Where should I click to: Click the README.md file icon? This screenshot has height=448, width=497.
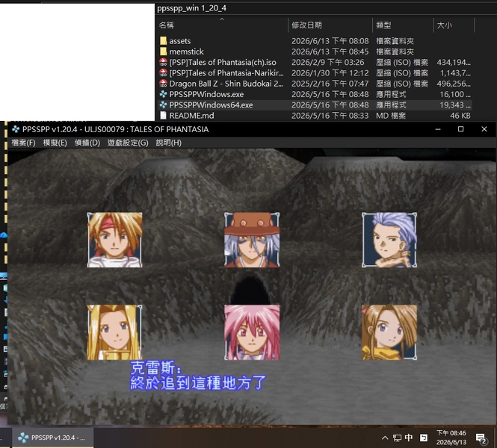[x=163, y=115]
